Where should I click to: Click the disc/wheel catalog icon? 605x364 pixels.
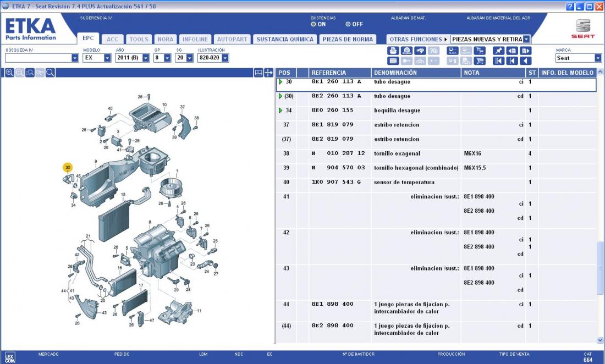point(406,51)
